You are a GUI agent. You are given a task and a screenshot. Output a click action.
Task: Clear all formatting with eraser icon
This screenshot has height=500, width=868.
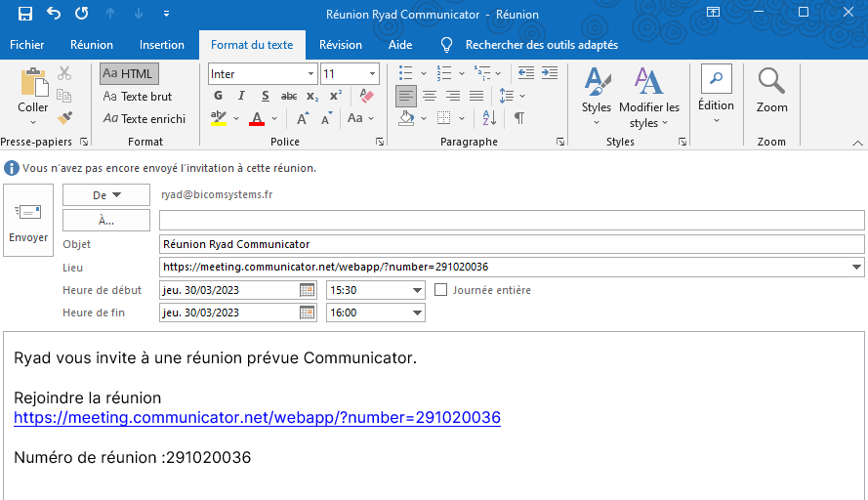tap(366, 96)
